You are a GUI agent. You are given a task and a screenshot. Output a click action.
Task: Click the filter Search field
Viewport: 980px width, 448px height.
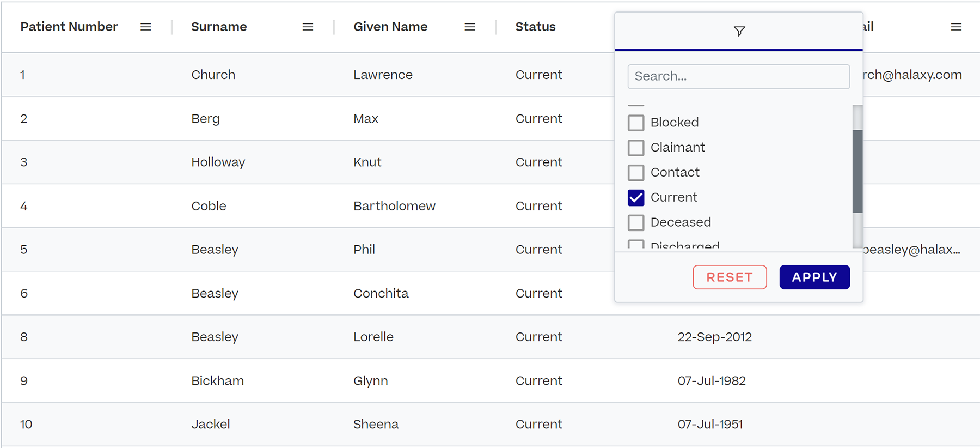(x=738, y=76)
